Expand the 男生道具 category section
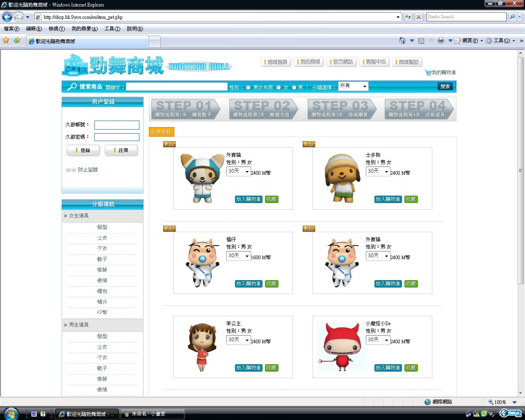 point(79,325)
